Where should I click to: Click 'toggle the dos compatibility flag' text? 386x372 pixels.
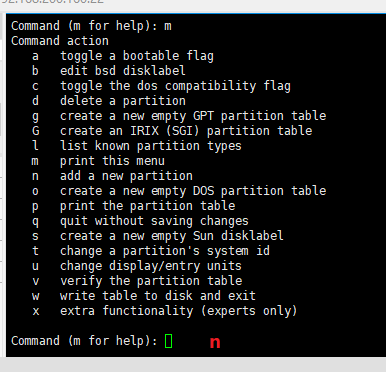[175, 86]
